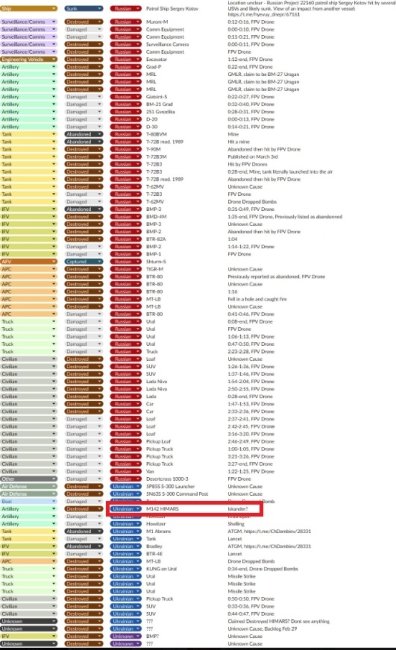This screenshot has height=650, width=396.
Task: Open Abandoned status arrow in M1 Abrams row
Action: click(100, 531)
